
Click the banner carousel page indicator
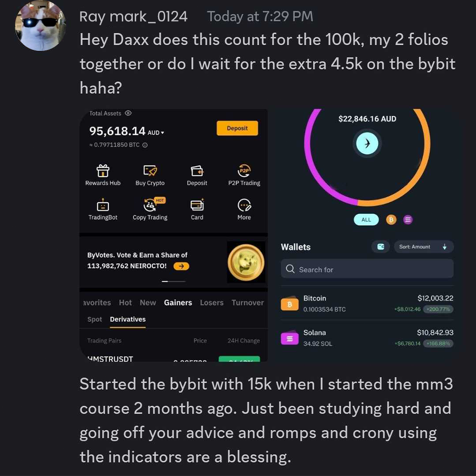coord(173,281)
